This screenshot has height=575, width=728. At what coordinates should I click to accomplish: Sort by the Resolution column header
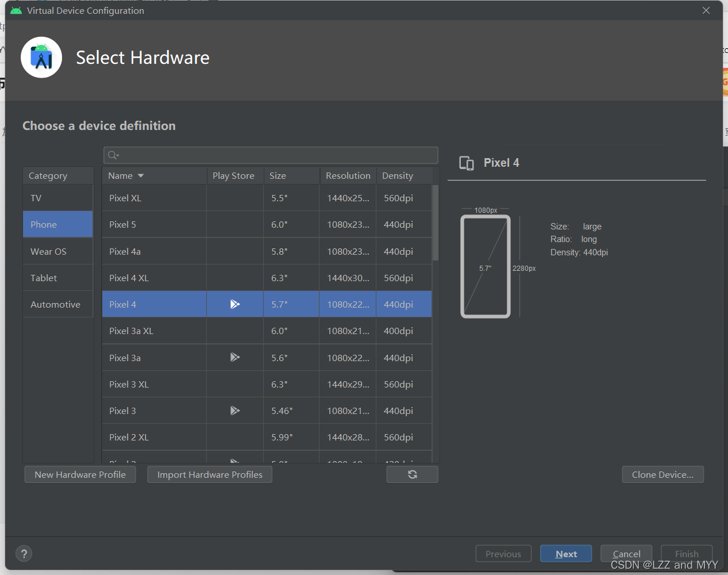(x=348, y=175)
